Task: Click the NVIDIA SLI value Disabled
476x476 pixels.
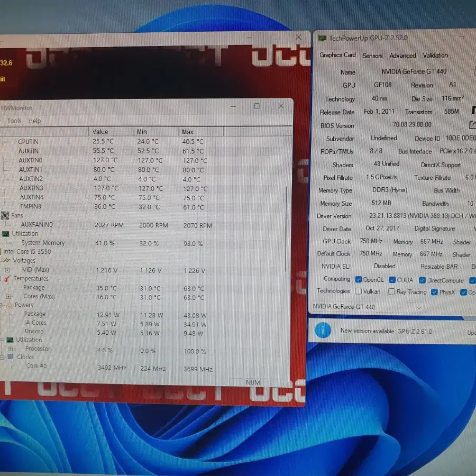Action: point(385,266)
